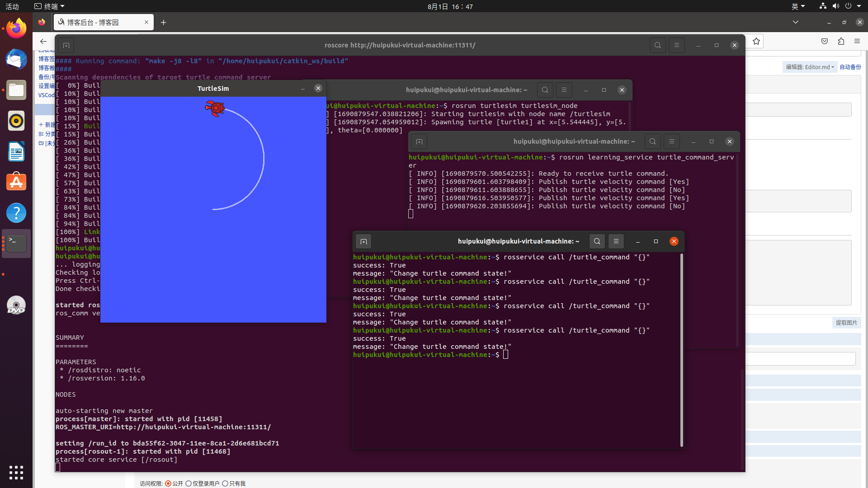Screen dimensions: 868x488
Task: Select 只有我 radio button
Action: (x=225, y=483)
